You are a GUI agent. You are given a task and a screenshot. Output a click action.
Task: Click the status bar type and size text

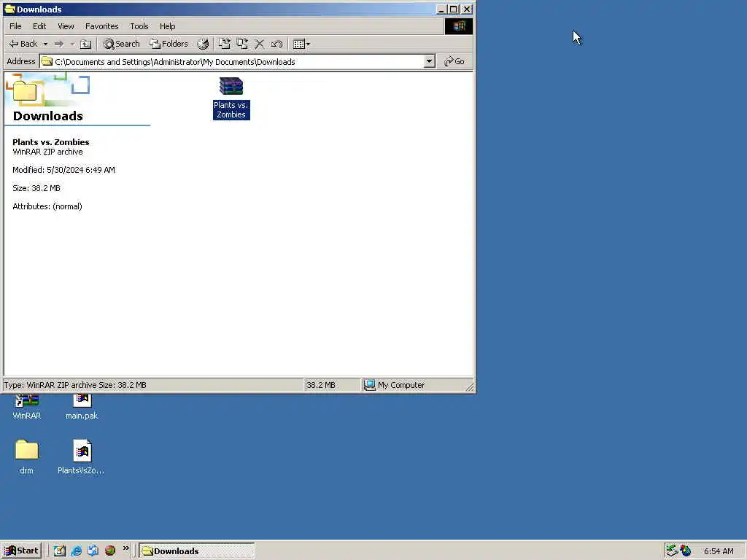coord(75,385)
